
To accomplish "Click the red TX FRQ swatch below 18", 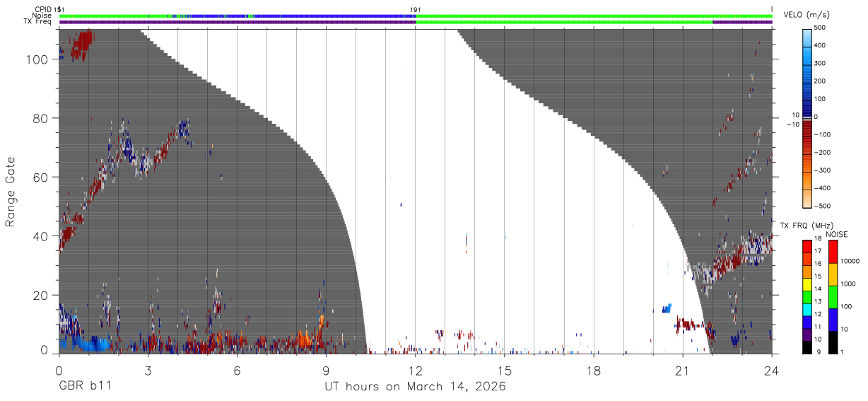I will [808, 246].
